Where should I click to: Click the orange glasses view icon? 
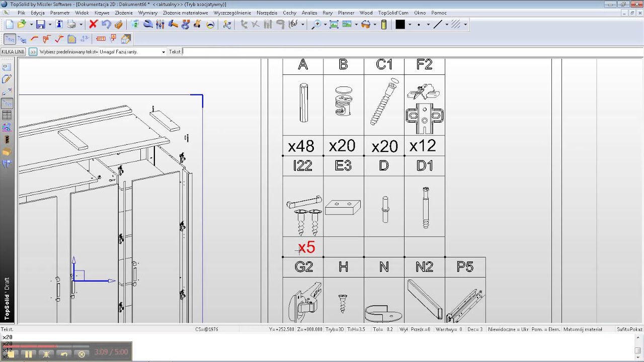click(x=366, y=24)
